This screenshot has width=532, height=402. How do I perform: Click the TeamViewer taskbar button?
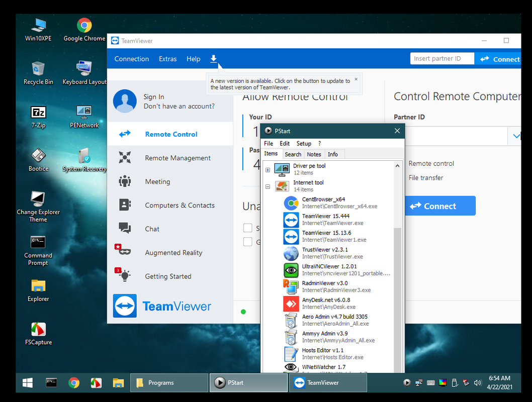click(x=328, y=383)
